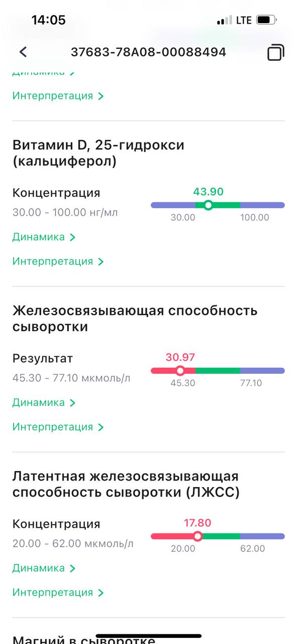Viewport: 297px width, 644px height.
Task: Open Интерпретация for Витамин D
Action: click(x=58, y=262)
